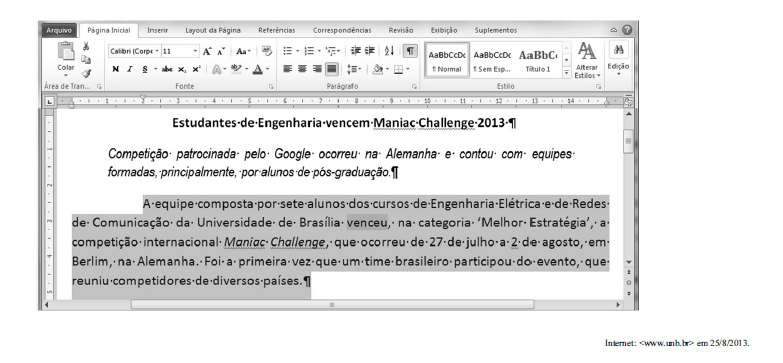Select the Format Painter brush icon

pos(86,74)
